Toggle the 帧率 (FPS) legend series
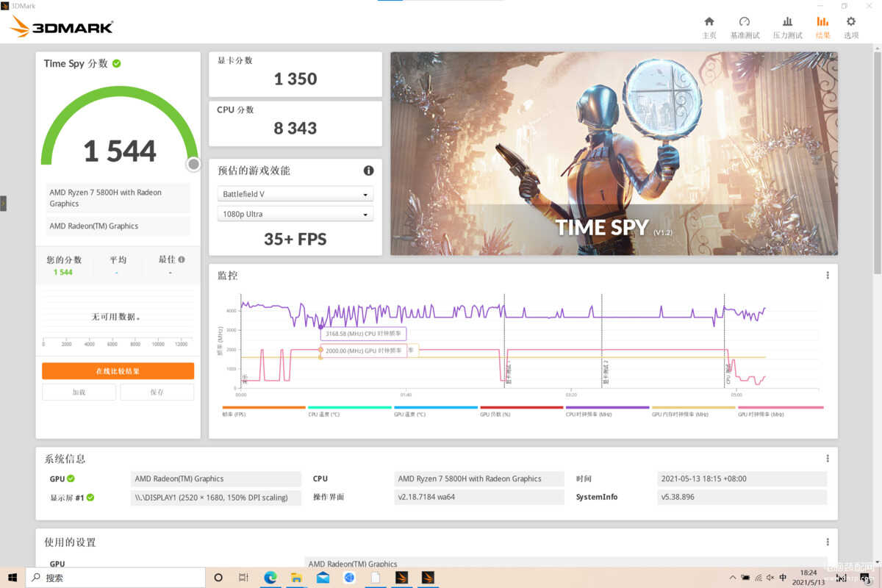 (263, 411)
